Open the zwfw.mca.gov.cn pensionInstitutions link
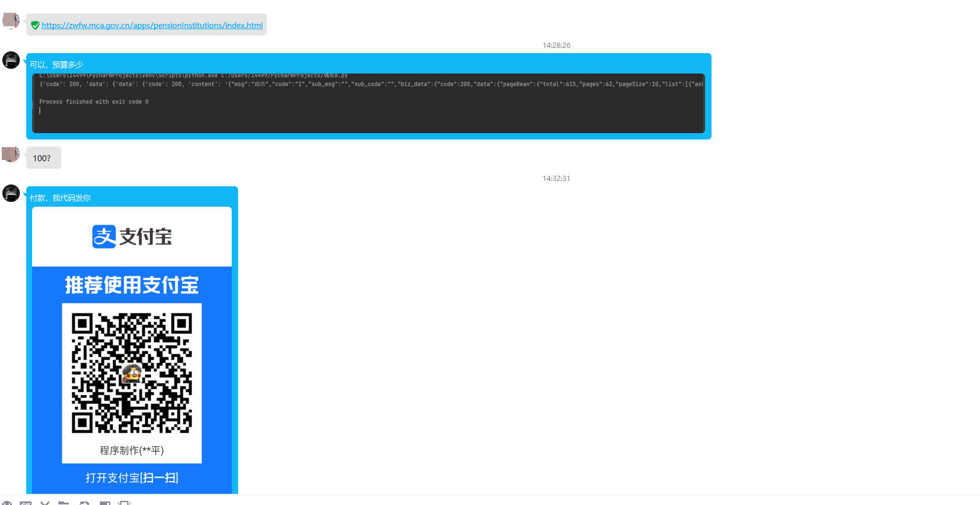 coord(152,25)
